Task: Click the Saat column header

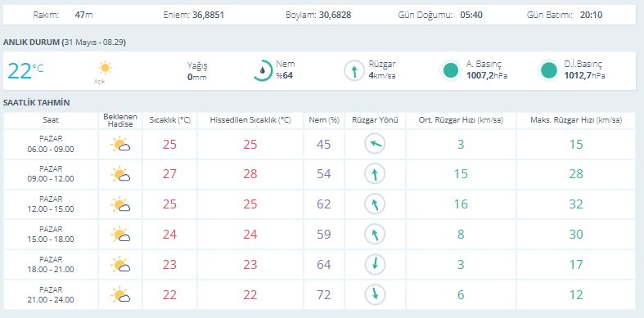Action: tap(51, 121)
